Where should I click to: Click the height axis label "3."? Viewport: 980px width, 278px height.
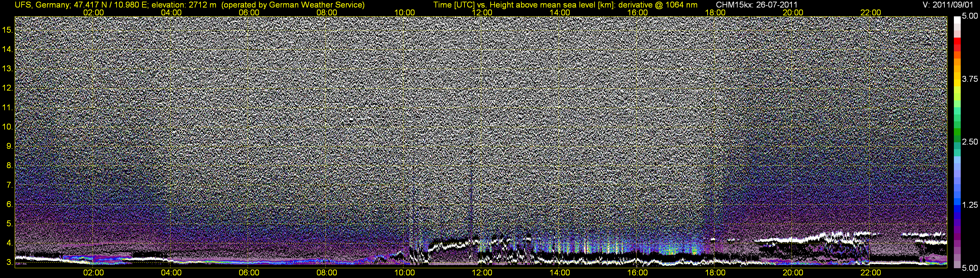point(9,262)
